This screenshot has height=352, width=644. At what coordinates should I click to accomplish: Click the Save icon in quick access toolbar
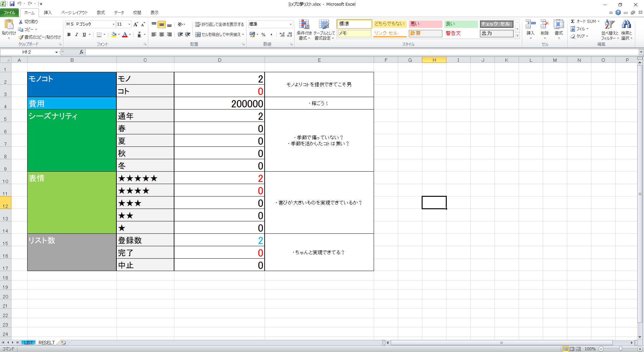point(12,4)
